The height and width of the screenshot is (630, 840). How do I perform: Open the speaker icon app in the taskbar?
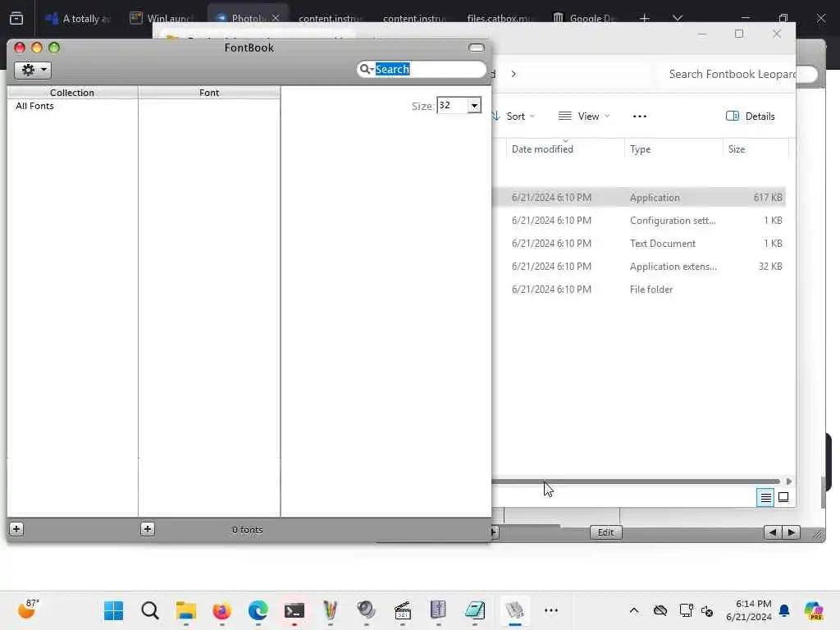pyautogui.click(x=367, y=610)
